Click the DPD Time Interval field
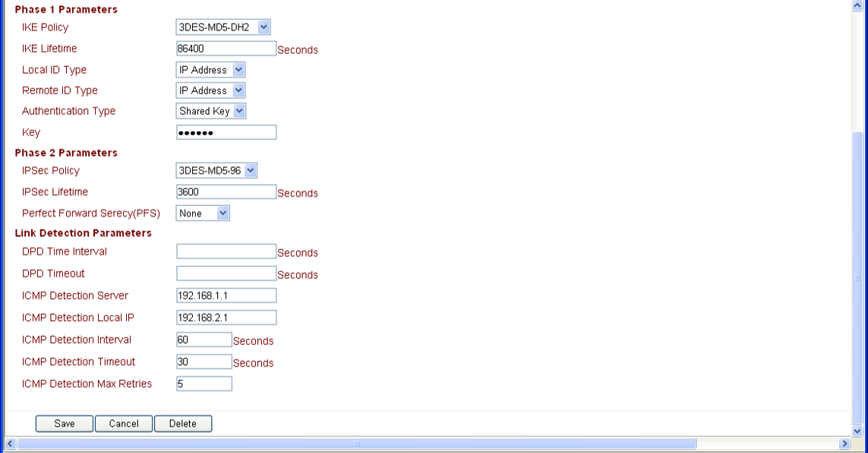Viewport: 868px width, 453px height. 226,252
